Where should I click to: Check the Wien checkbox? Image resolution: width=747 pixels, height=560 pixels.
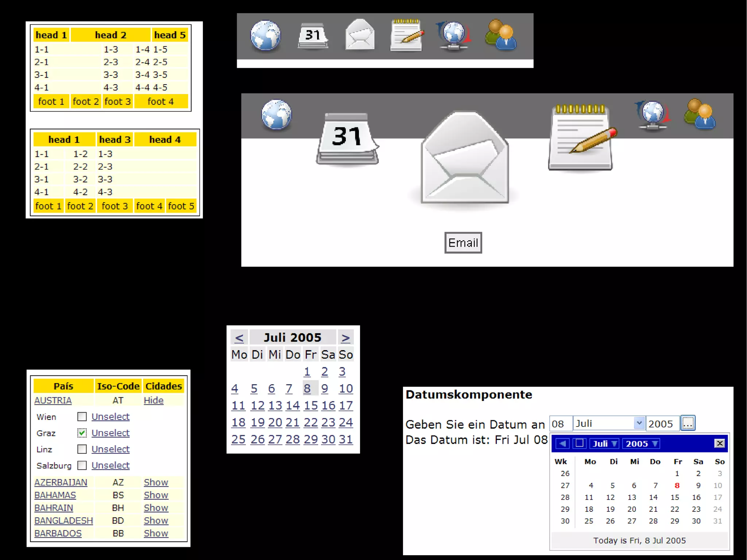click(82, 417)
